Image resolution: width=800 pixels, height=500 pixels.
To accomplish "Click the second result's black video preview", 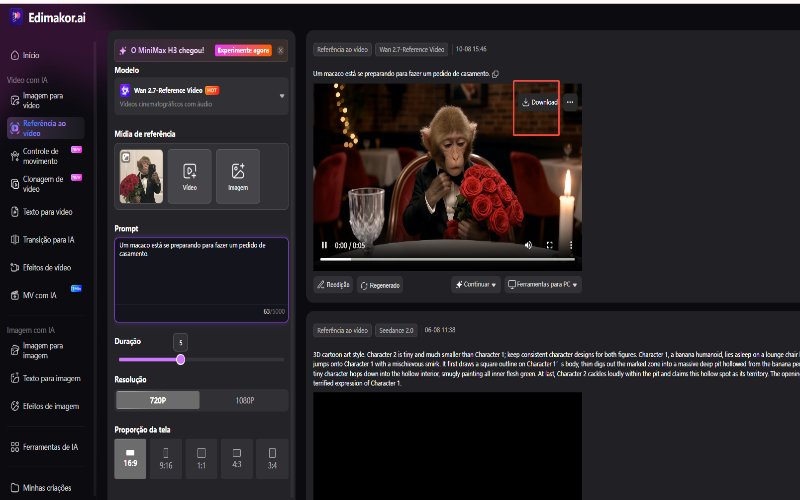I will [x=447, y=446].
